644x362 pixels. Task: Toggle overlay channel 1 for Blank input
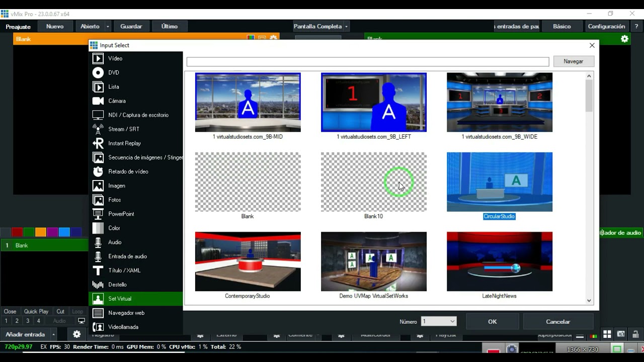click(6, 321)
